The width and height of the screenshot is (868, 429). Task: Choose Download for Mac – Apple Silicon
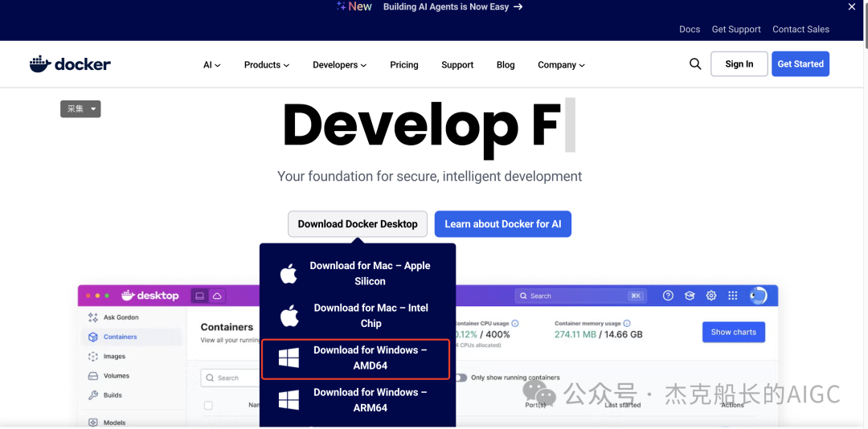(x=358, y=273)
